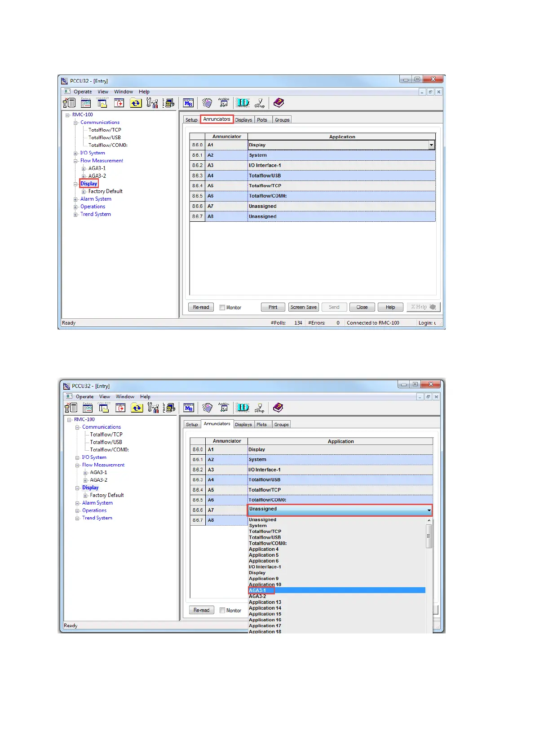Click the Entry icon in upper window toolbar

pos(86,103)
